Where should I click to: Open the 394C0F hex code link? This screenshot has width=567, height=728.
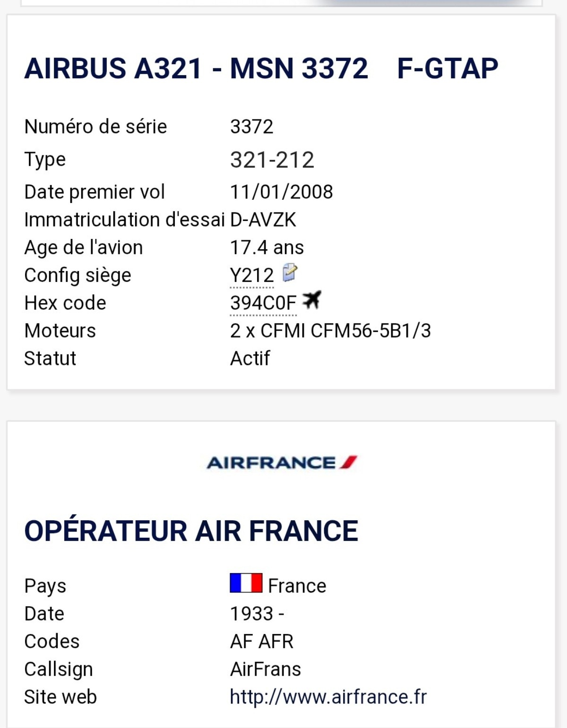pos(263,303)
